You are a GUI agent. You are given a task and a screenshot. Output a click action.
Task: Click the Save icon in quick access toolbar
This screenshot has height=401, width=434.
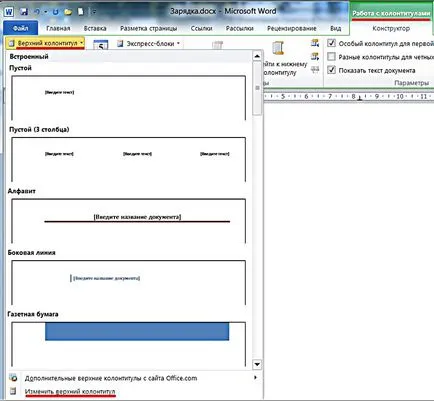[x=24, y=12]
